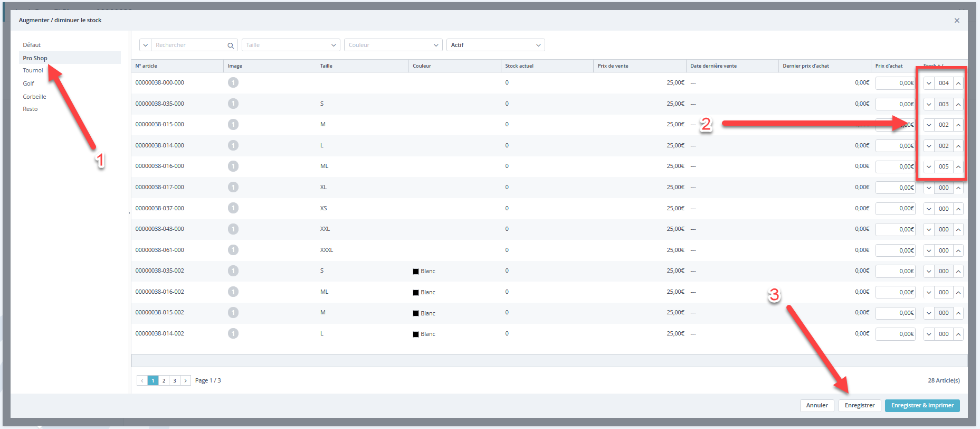Select the Tournoi stock location
This screenshot has height=429, width=980.
[x=33, y=70]
